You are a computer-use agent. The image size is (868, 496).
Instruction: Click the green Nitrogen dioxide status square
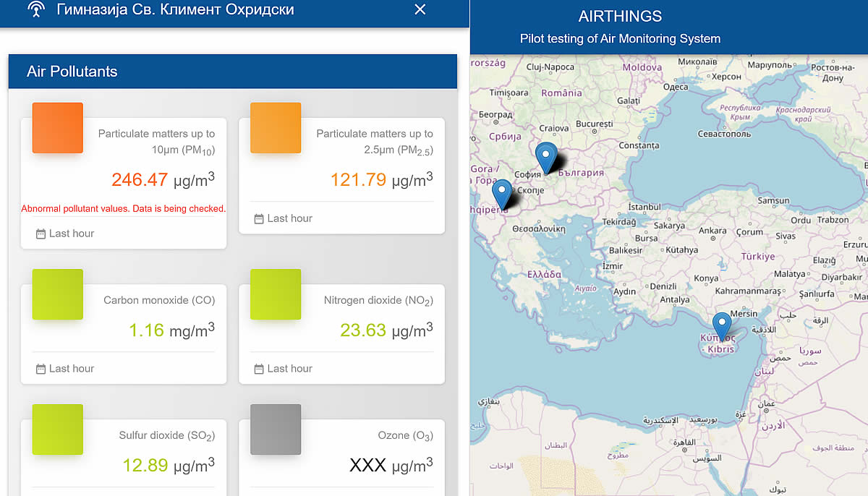(x=276, y=294)
